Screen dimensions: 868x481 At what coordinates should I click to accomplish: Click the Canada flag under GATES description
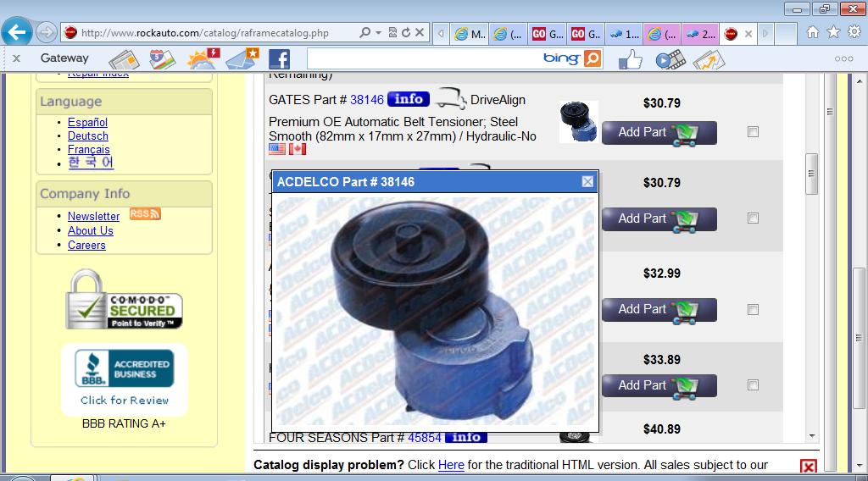pyautogui.click(x=298, y=149)
